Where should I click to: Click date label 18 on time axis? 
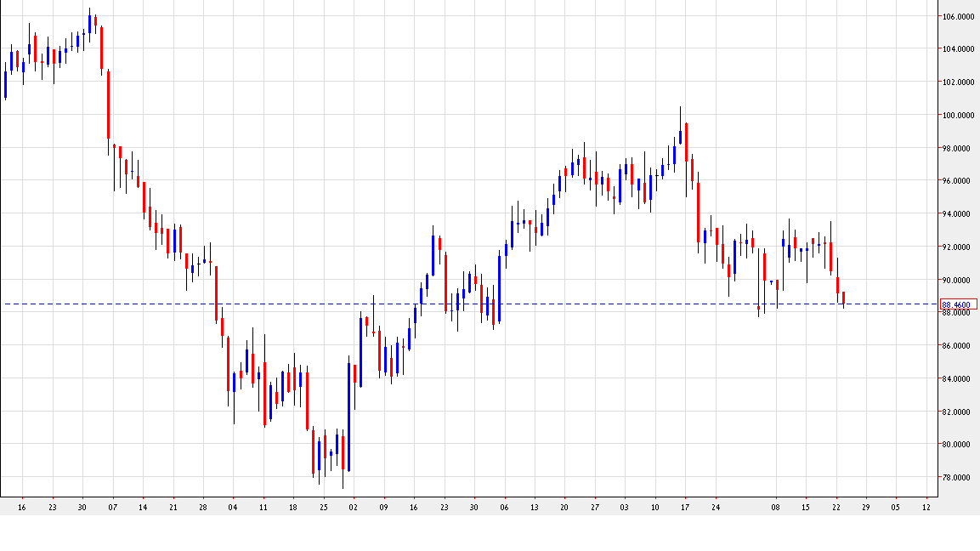pos(293,508)
